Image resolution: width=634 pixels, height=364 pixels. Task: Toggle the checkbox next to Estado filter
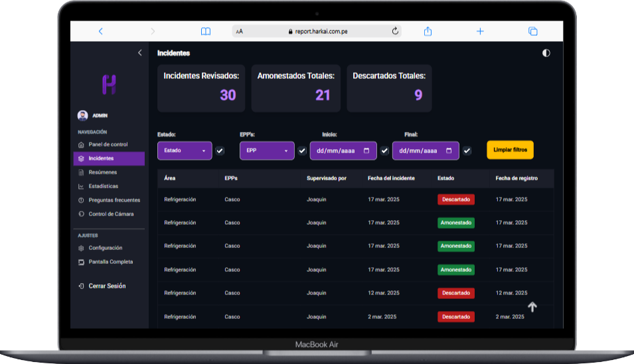[220, 151]
